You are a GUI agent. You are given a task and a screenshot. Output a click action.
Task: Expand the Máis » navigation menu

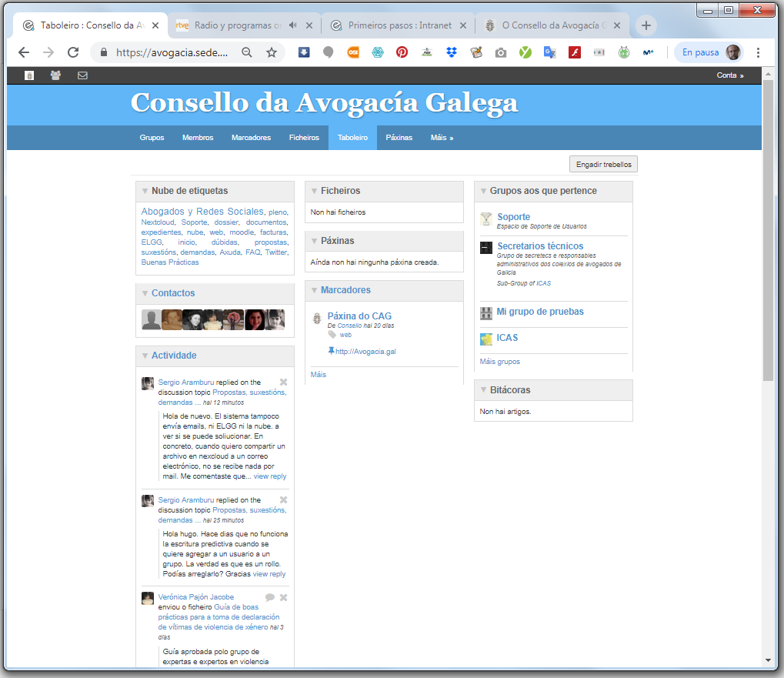pos(442,138)
